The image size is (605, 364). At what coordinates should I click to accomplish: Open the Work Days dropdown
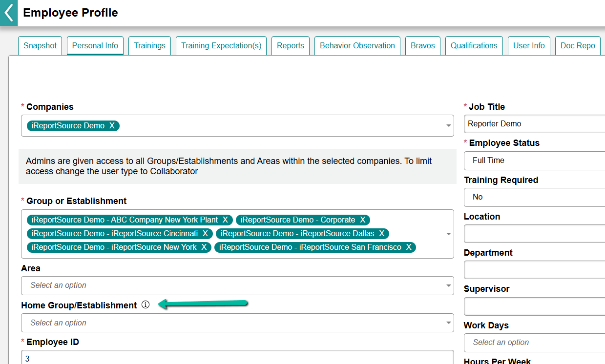(x=534, y=343)
